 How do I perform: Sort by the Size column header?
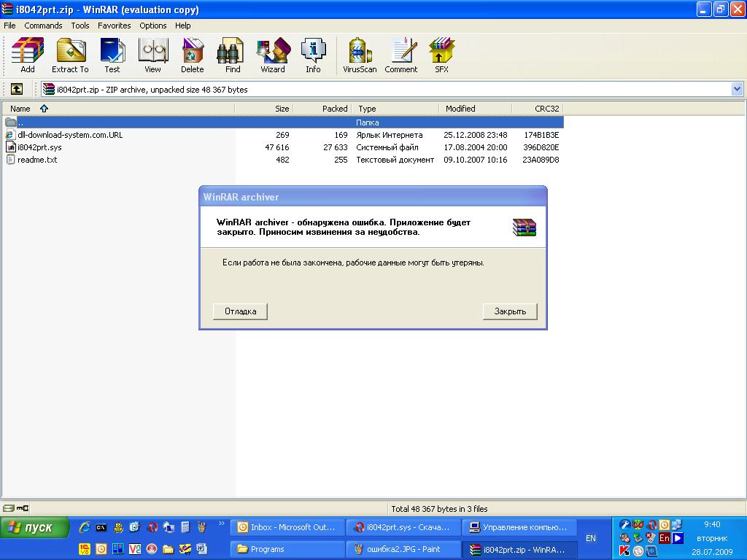[x=264, y=109]
